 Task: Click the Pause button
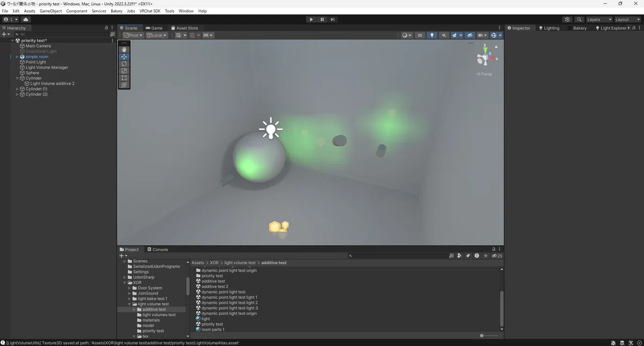click(x=322, y=19)
